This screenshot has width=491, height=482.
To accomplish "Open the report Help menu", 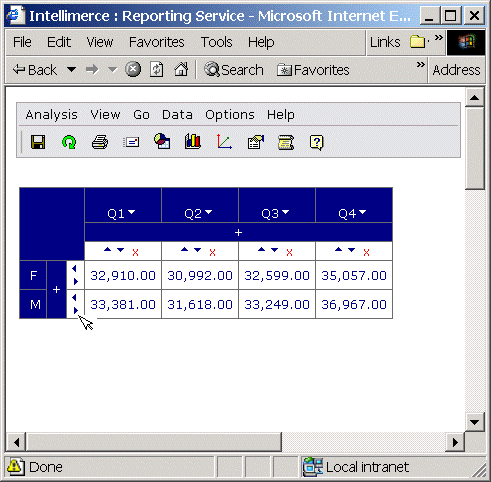I will (x=281, y=115).
